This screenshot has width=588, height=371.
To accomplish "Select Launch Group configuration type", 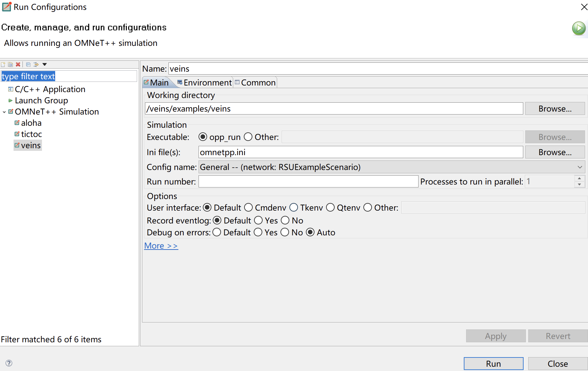I will pos(41,100).
